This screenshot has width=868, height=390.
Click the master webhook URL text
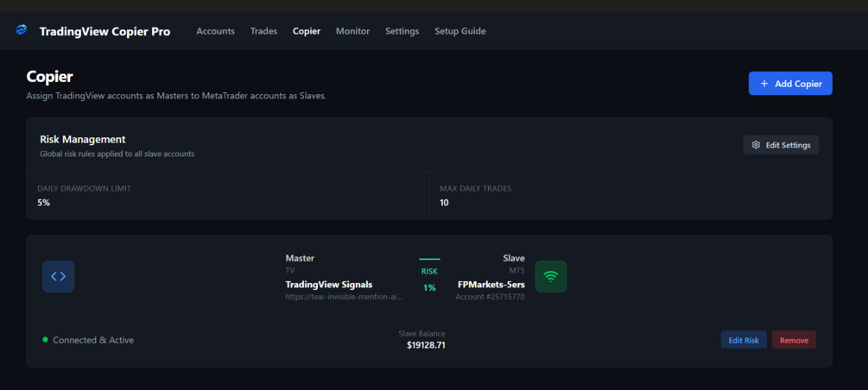pyautogui.click(x=344, y=297)
